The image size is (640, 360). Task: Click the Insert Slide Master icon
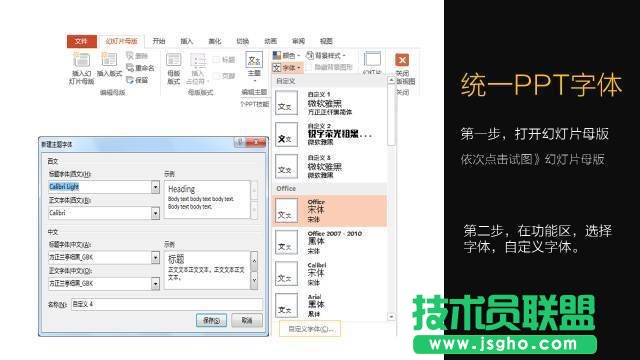(x=81, y=61)
